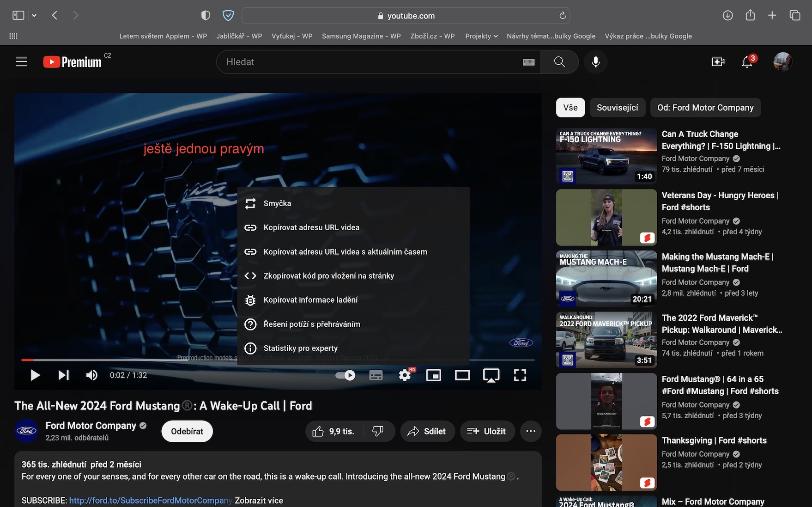
Task: Click the blue ad blocker shield extension
Action: 228,16
